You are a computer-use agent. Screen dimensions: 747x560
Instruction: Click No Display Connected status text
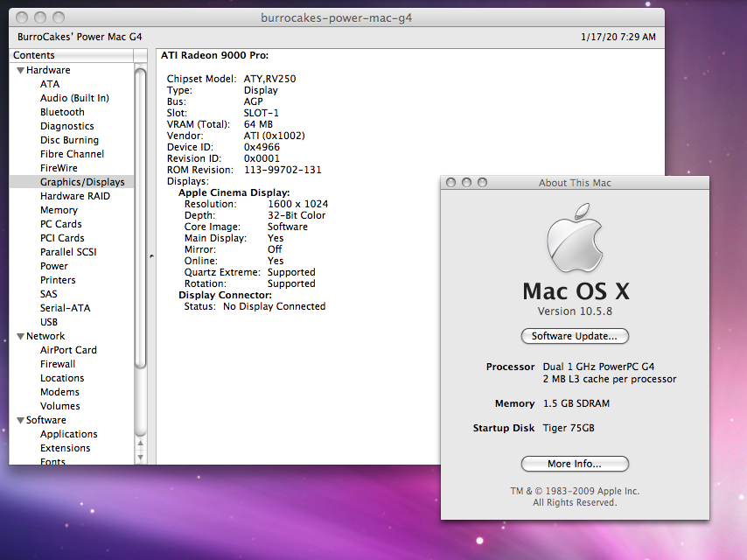(274, 306)
